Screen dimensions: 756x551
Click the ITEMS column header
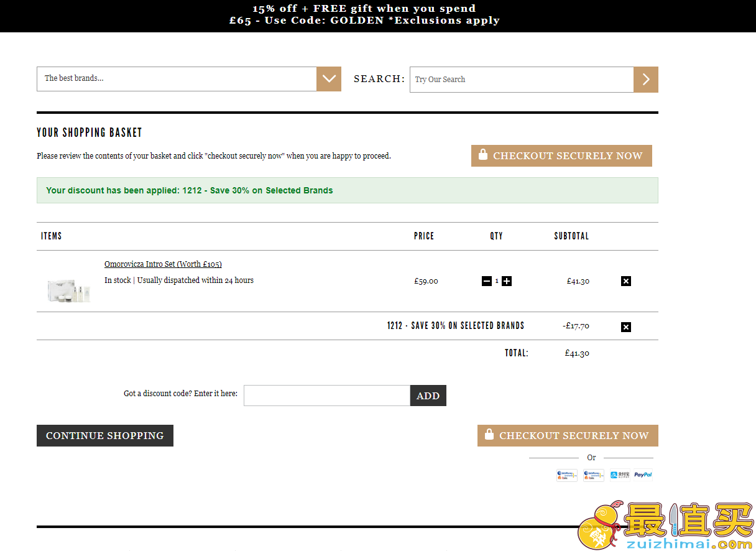click(x=51, y=236)
